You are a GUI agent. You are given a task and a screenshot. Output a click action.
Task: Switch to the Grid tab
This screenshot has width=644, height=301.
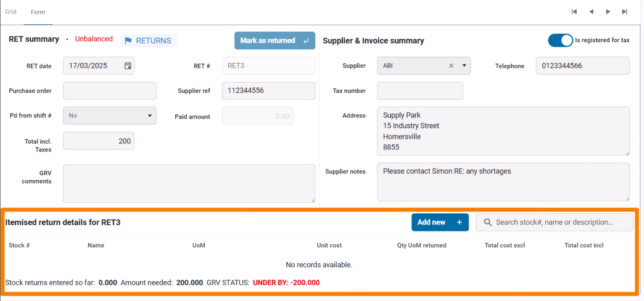pyautogui.click(x=11, y=12)
